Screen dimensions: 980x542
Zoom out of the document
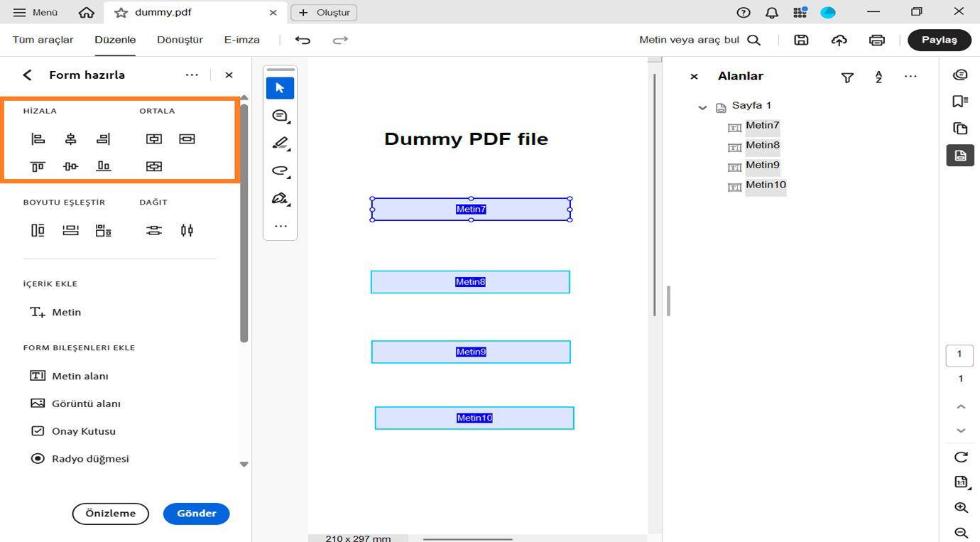pos(961,533)
